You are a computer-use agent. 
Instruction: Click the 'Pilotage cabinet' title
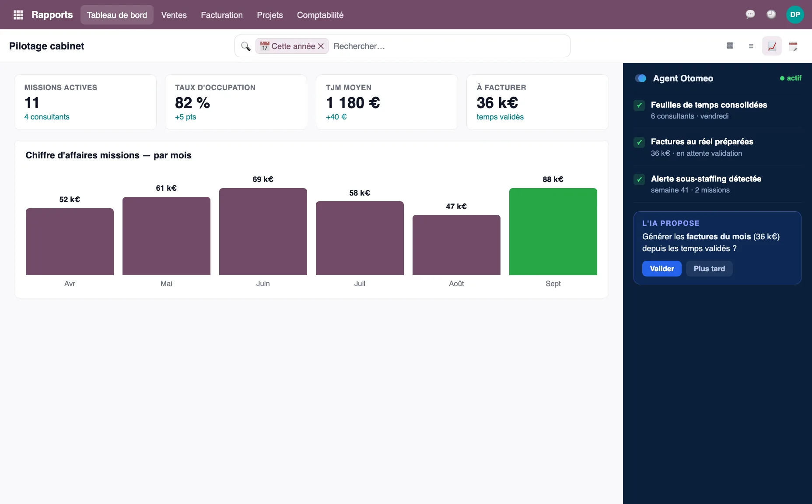47,46
